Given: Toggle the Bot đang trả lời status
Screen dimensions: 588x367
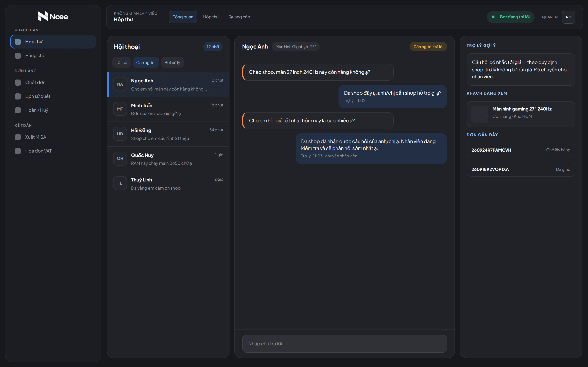Looking at the screenshot, I should click(x=510, y=17).
